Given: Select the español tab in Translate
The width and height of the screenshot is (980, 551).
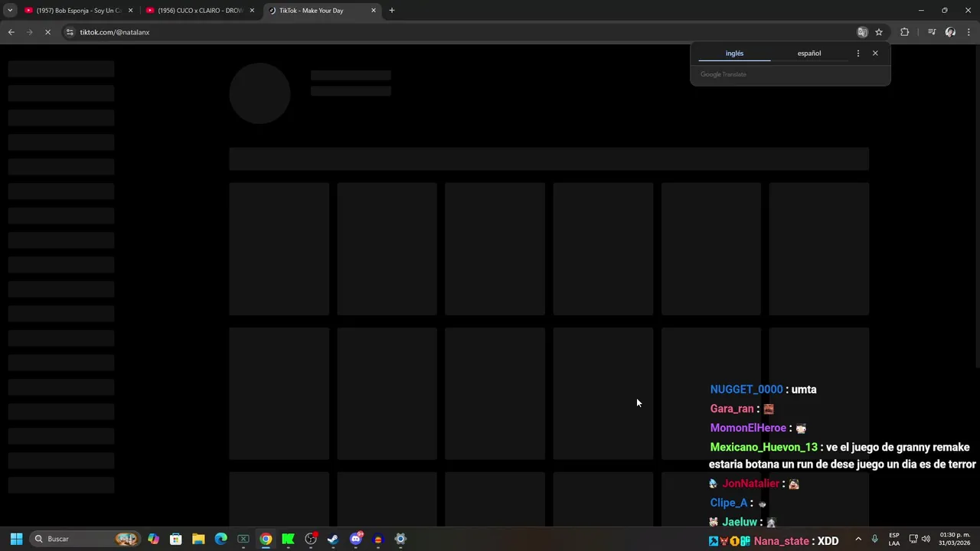Looking at the screenshot, I should (809, 54).
